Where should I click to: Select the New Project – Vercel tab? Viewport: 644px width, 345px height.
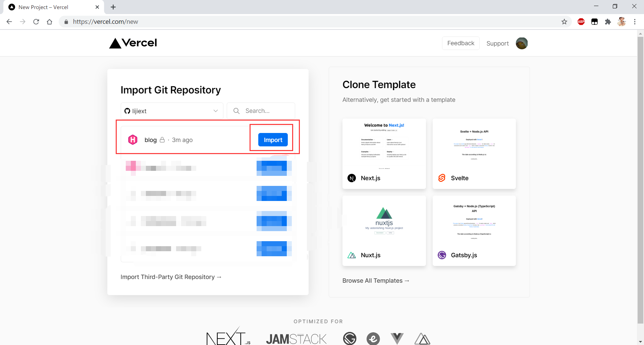coord(54,7)
